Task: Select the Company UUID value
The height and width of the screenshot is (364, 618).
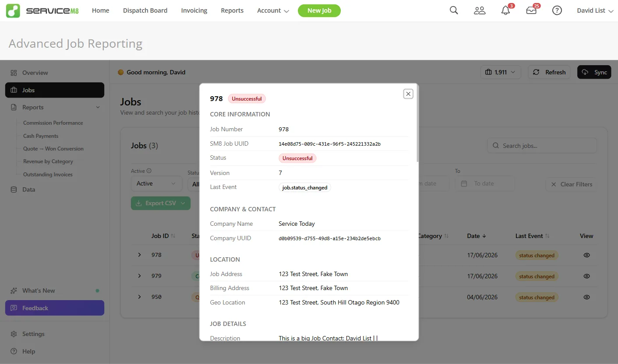Action: pyautogui.click(x=329, y=239)
